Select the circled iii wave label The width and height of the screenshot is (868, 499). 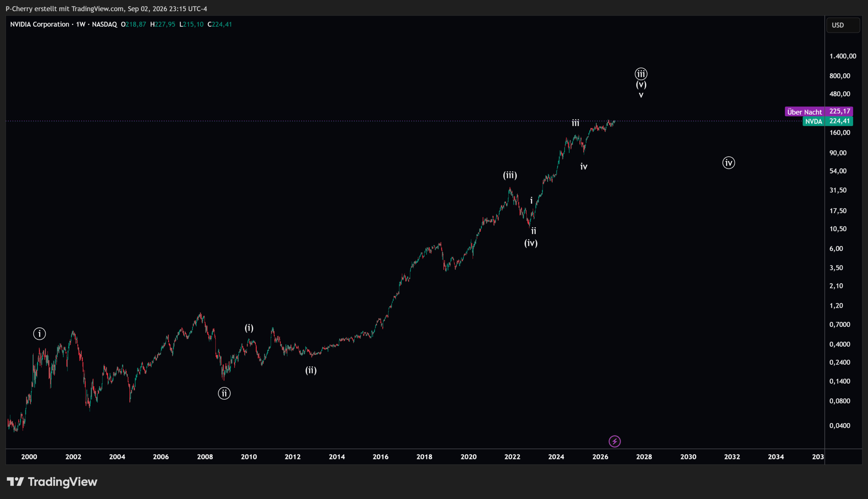pos(641,74)
